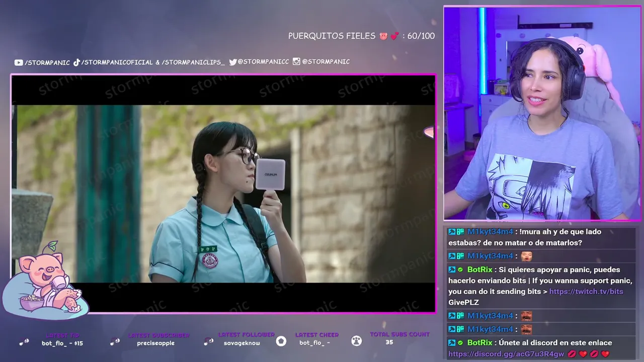Screen dimensions: 644x362
Task: Click the moderator badge on BotRix's discord message
Action: [x=452, y=343]
